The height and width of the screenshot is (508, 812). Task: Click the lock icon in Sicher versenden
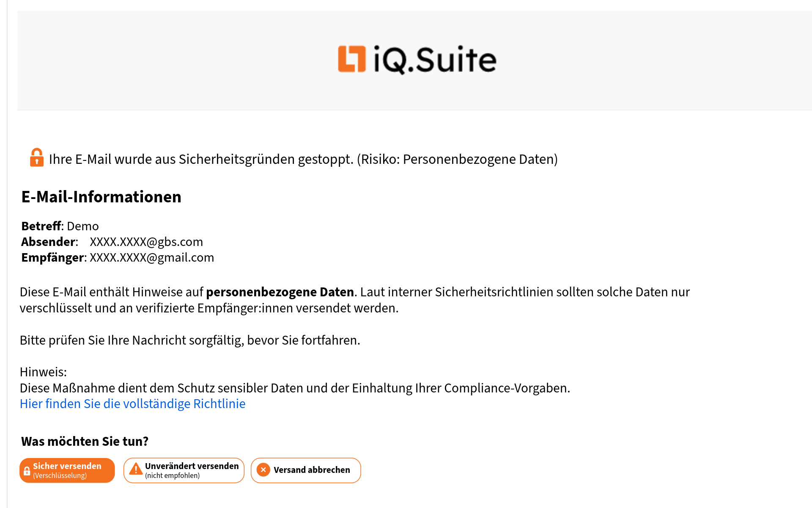click(x=27, y=471)
